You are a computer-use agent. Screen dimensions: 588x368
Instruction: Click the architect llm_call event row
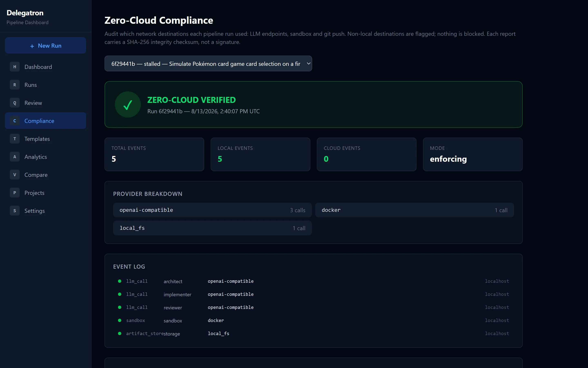click(313, 281)
